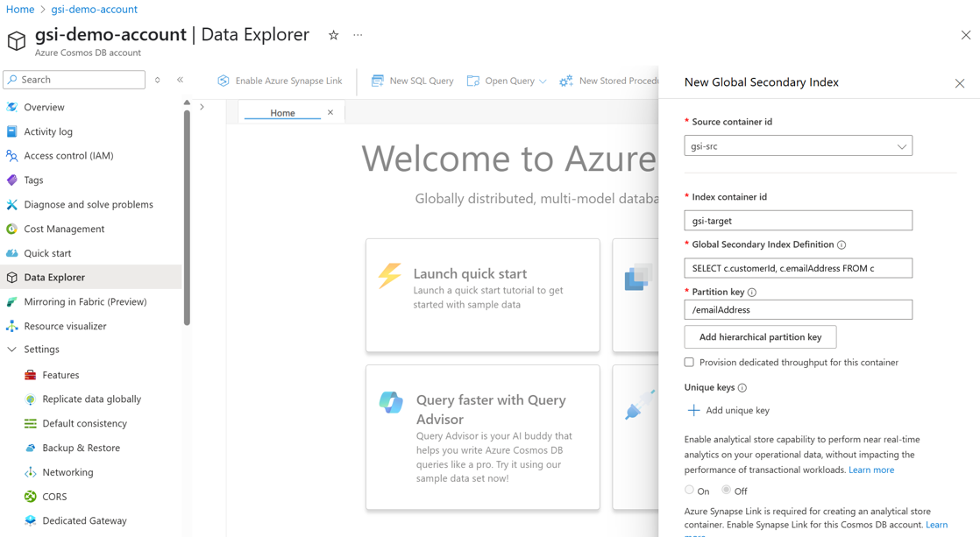Open the Source container id dropdown
This screenshot has height=537, width=980.
tap(799, 146)
